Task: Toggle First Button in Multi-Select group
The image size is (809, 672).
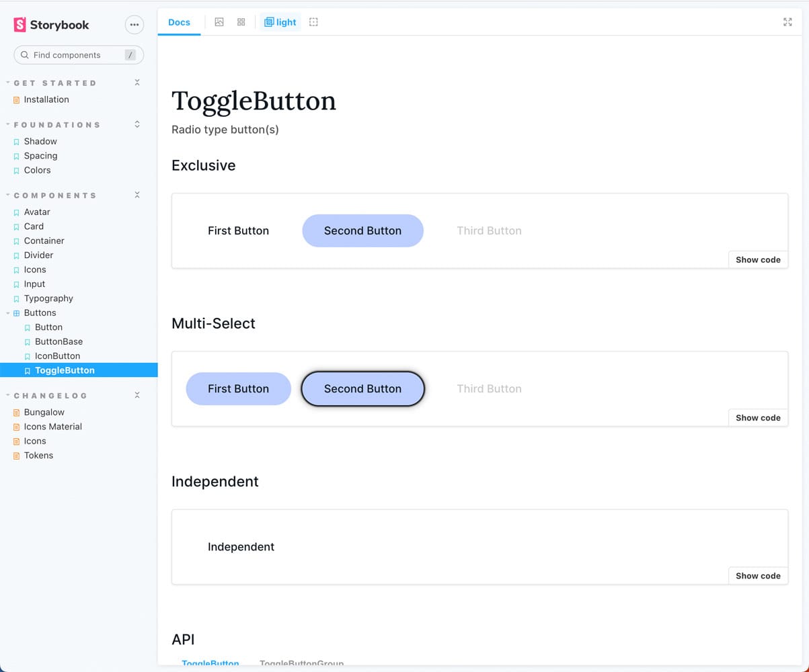Action: pos(238,388)
